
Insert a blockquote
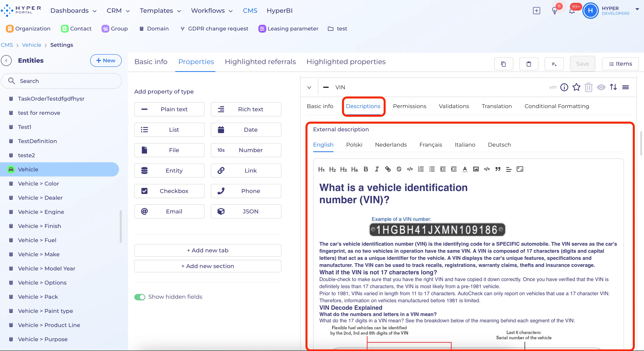tap(498, 169)
